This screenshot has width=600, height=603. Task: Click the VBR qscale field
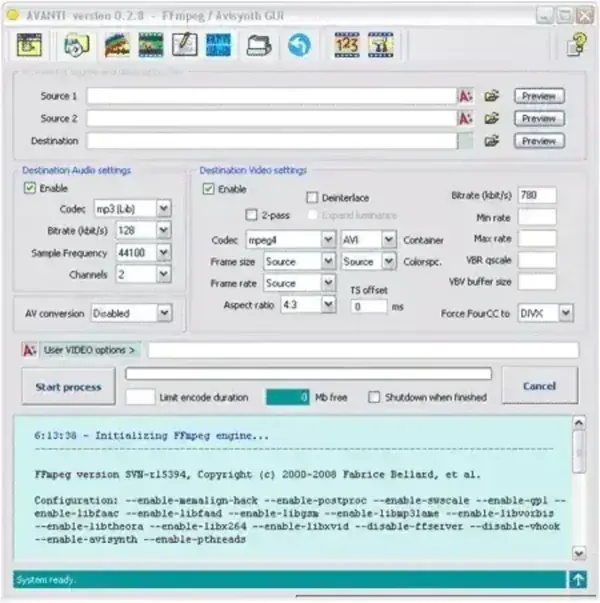537,260
